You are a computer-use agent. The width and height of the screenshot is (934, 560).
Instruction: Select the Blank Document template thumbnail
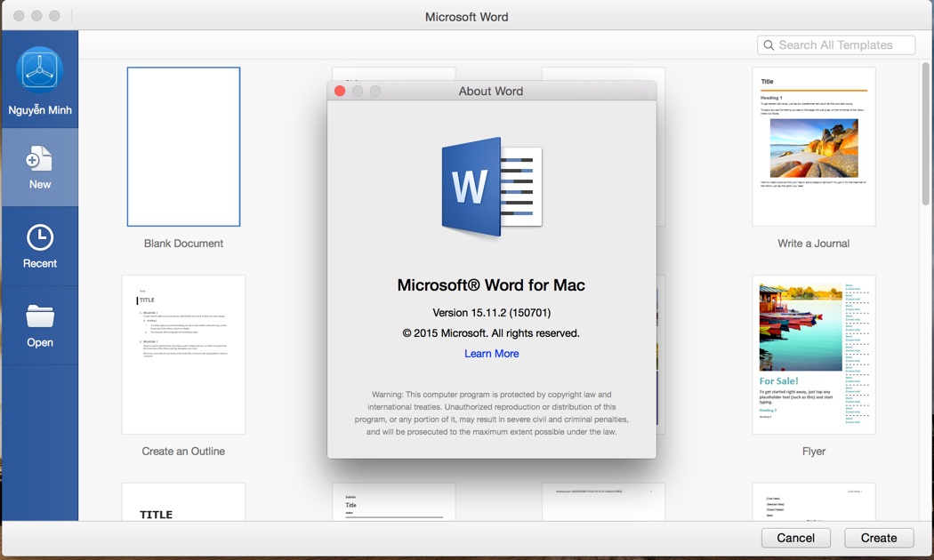coord(183,147)
